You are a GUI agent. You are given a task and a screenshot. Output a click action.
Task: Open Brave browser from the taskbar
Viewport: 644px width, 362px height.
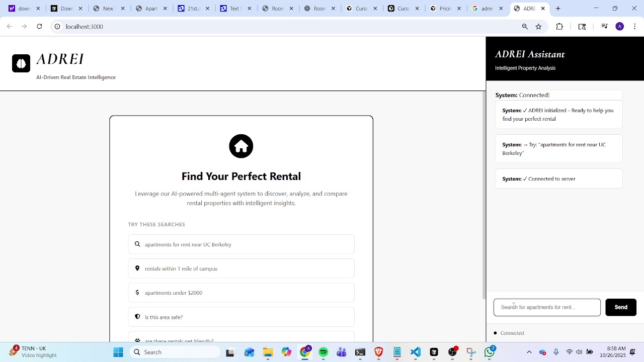[378, 352]
